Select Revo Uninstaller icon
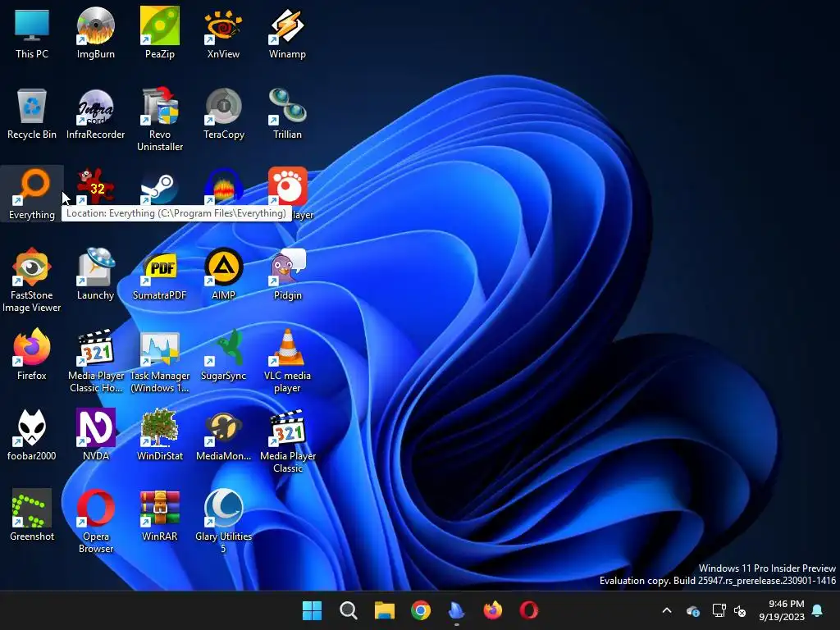 coord(160,119)
